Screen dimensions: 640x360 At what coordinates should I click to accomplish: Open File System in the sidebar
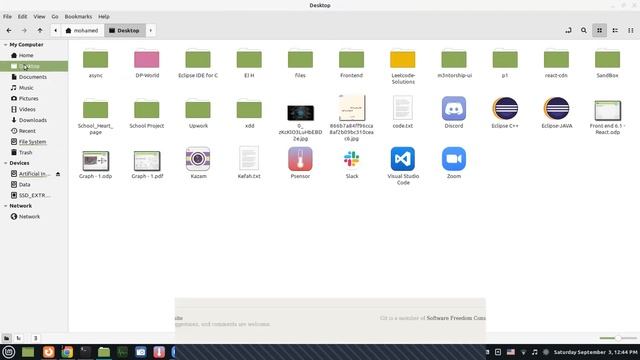34,142
